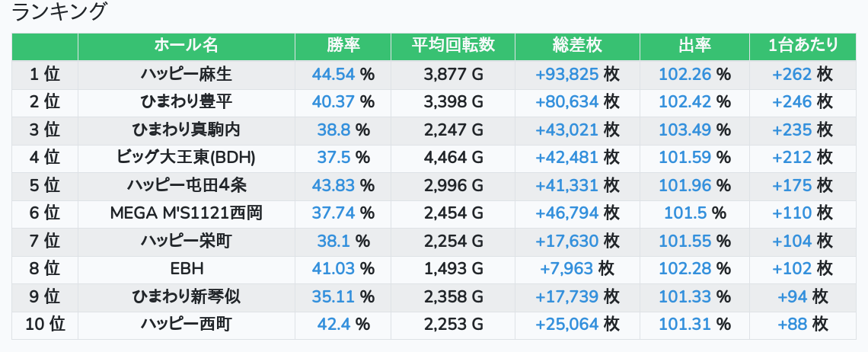868x352 pixels.
Task: Click the +25,064 value for ハッピー西町
Action: 567,325
